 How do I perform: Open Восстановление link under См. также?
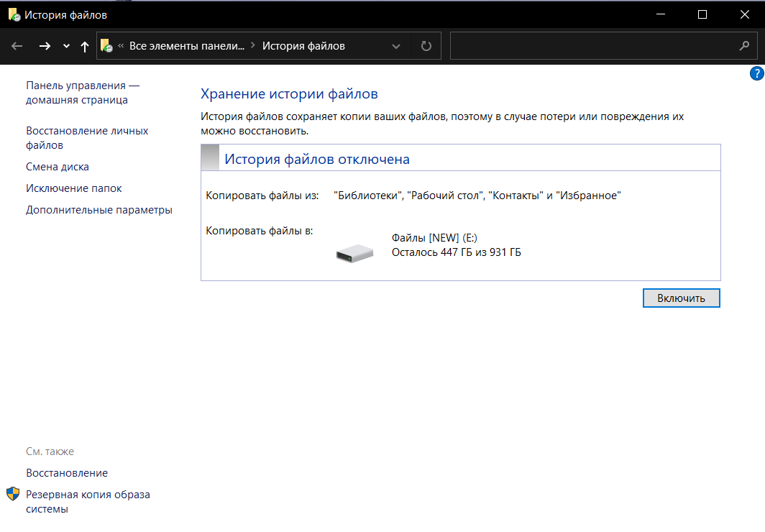tap(67, 473)
